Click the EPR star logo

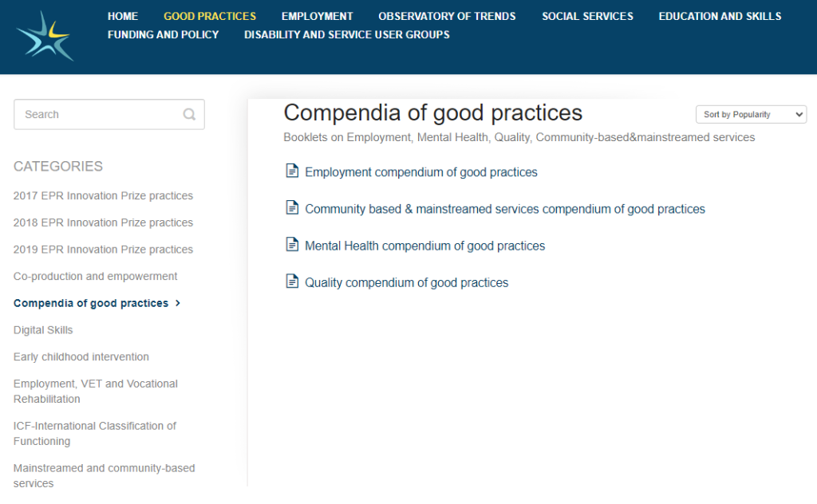point(45,36)
